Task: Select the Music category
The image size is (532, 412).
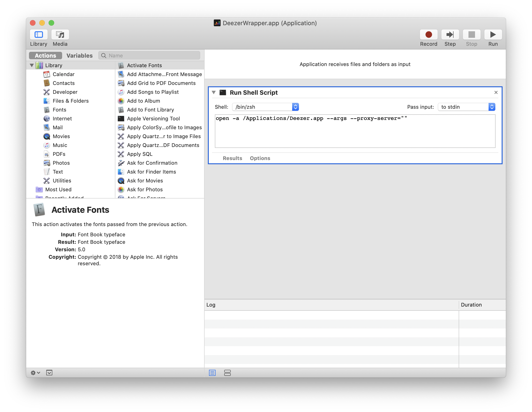Action: click(x=60, y=145)
